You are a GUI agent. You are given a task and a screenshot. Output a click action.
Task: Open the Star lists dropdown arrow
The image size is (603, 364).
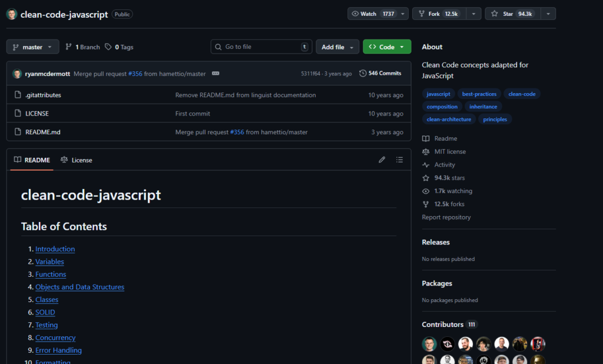tap(548, 14)
